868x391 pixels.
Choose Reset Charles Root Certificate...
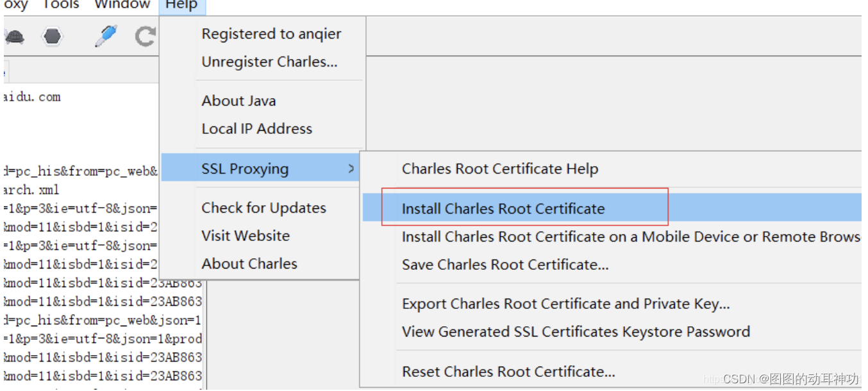pos(508,372)
